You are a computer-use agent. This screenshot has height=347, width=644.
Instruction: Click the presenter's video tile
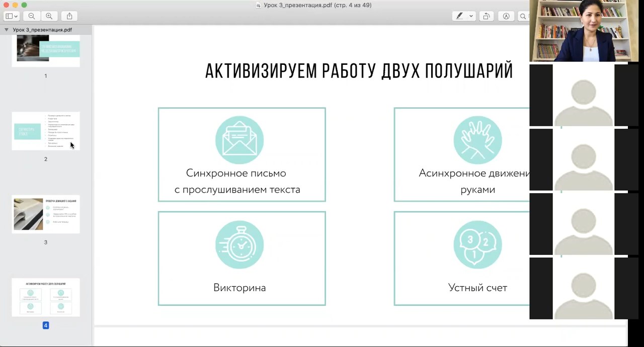click(584, 31)
